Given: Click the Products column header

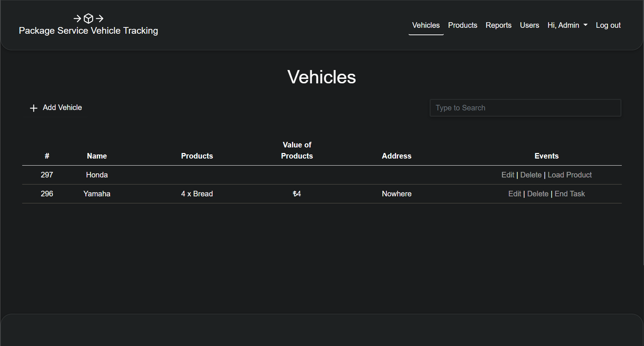Looking at the screenshot, I should (x=197, y=156).
